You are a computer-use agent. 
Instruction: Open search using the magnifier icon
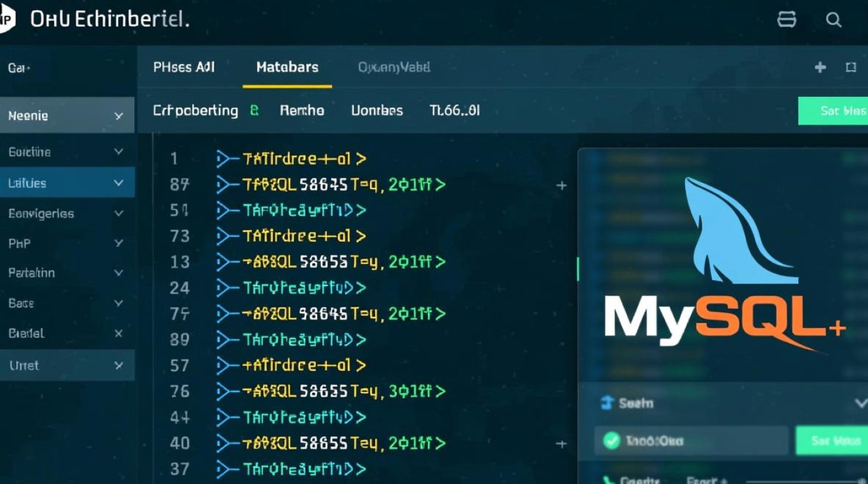click(x=834, y=19)
